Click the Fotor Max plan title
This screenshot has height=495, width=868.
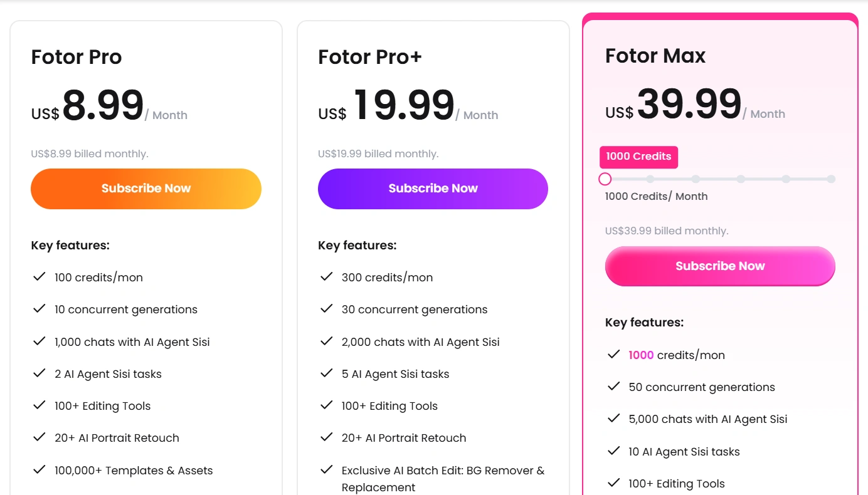[655, 56]
